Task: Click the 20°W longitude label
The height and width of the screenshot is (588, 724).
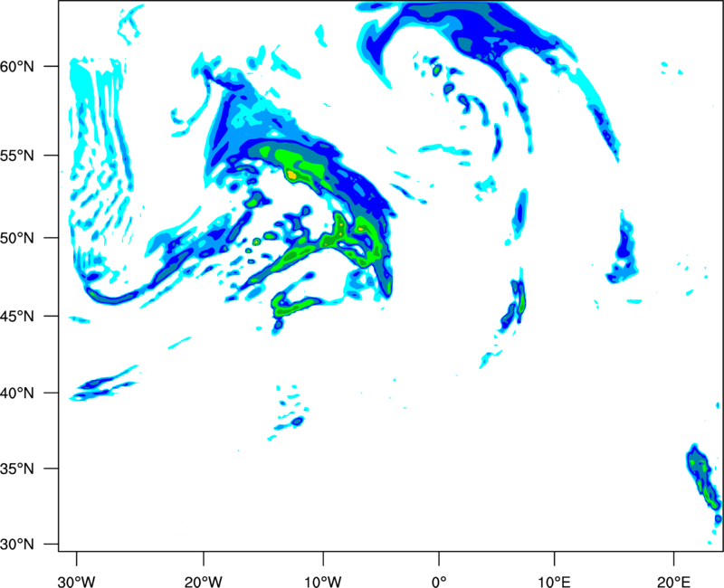Action: coord(203,582)
